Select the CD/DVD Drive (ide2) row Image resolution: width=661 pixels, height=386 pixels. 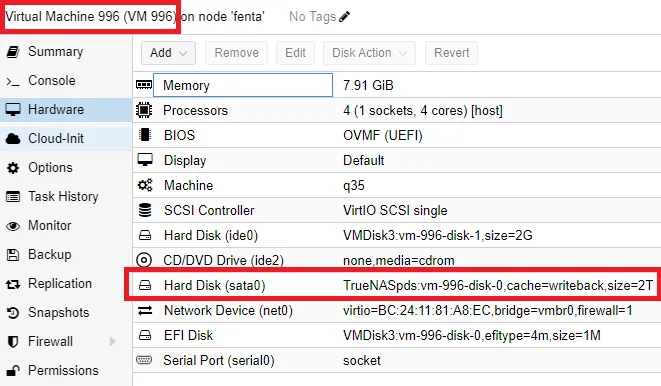pos(397,260)
